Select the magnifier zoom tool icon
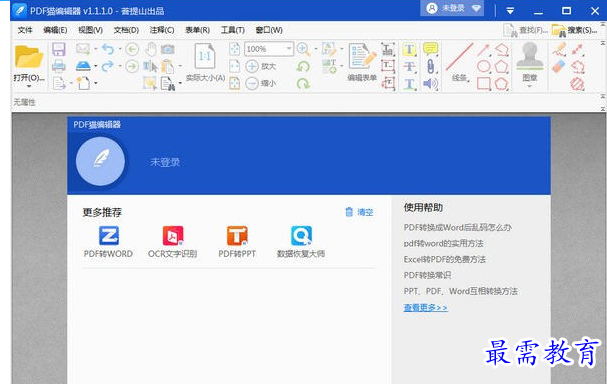607x384 pixels. pos(303,49)
